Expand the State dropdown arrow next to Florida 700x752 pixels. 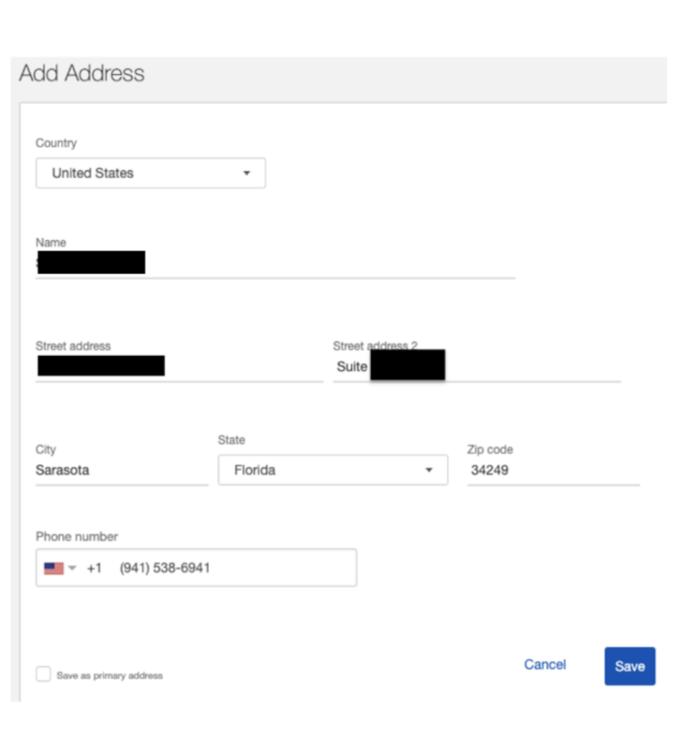[x=429, y=470]
